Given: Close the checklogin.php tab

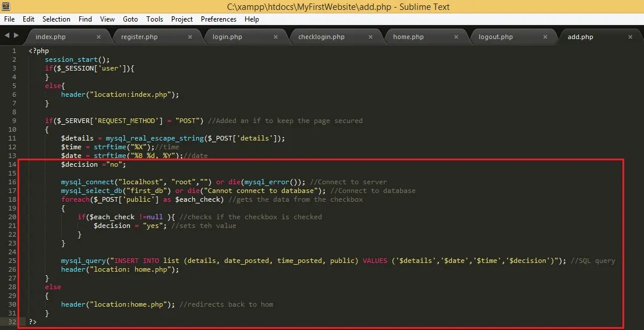Looking at the screenshot, I should coord(370,37).
